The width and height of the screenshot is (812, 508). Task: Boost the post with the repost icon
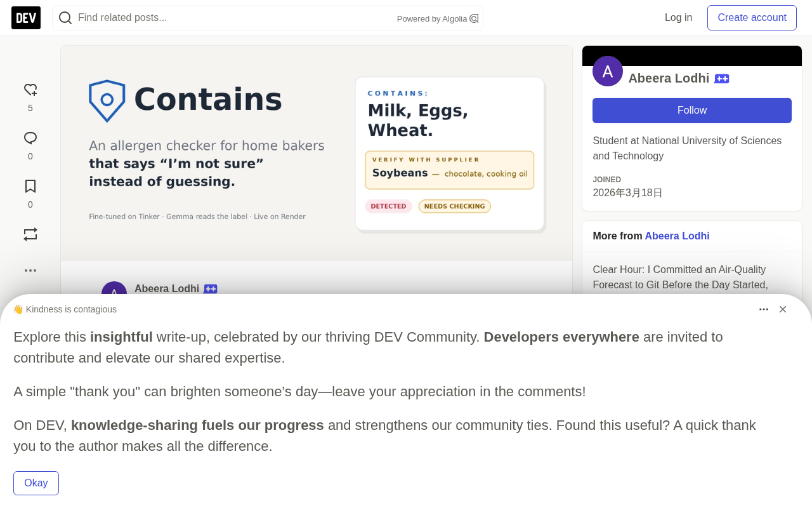(x=30, y=234)
